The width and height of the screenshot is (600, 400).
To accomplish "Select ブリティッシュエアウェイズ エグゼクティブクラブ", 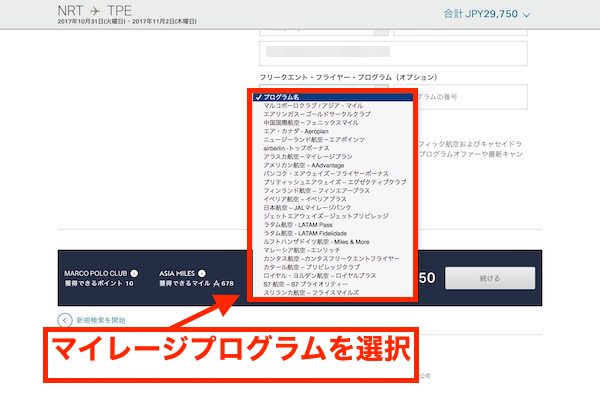I will (x=333, y=182).
